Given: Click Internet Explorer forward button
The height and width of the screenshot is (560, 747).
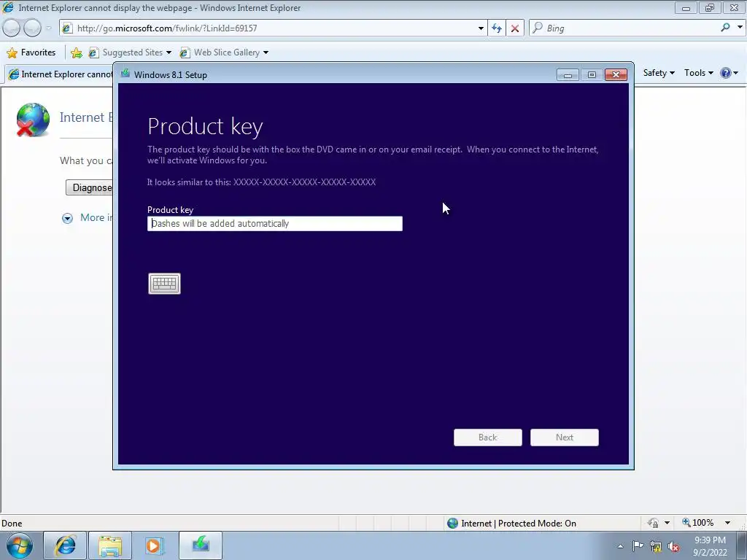Looking at the screenshot, I should point(32,28).
